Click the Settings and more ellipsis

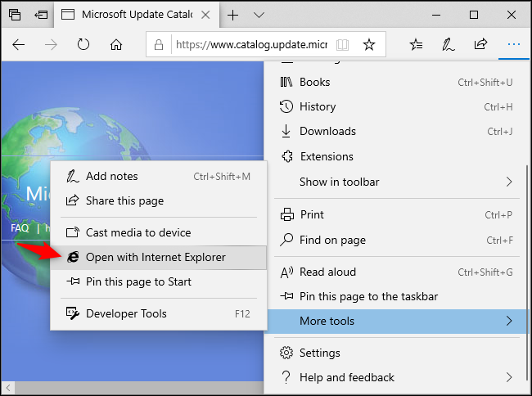coord(513,44)
